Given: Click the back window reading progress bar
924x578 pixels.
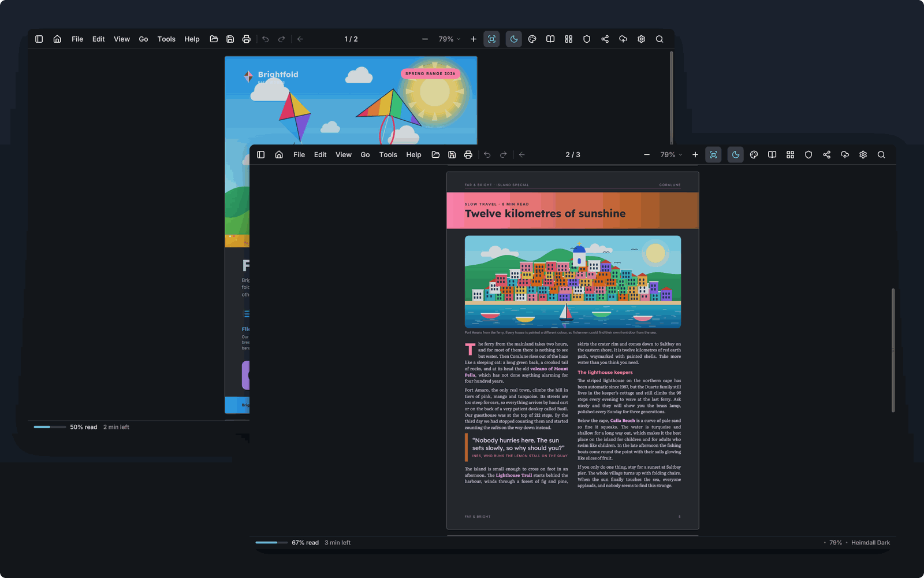Looking at the screenshot, I should pos(50,427).
